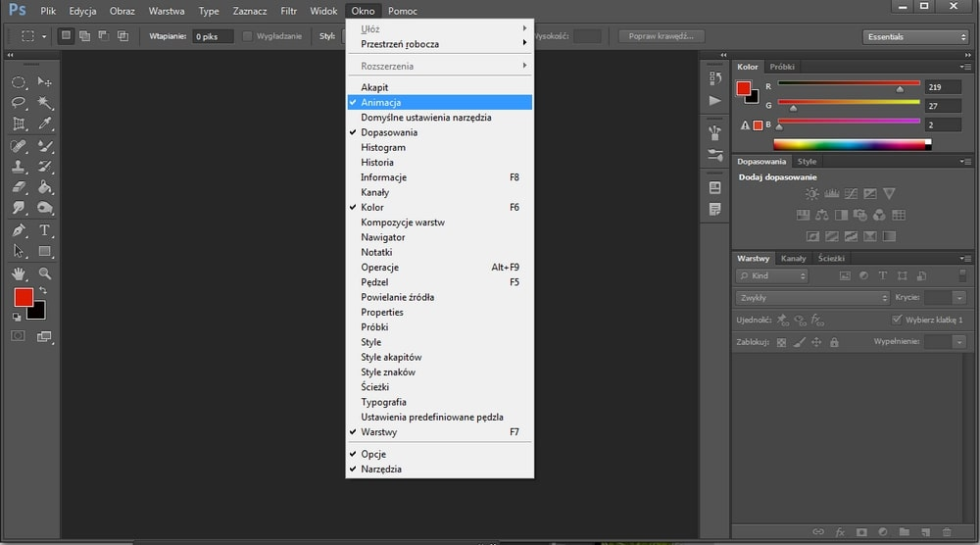Open the Krycie opacity dropdown arrow
Screen dimensions: 980x545
(959, 298)
